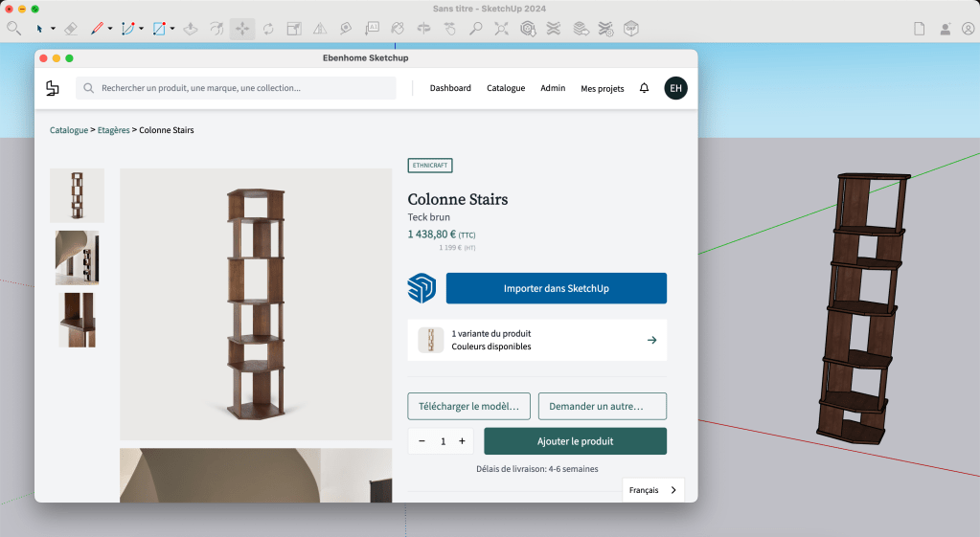
Task: Select the arrow Select tool
Action: pyautogui.click(x=39, y=29)
